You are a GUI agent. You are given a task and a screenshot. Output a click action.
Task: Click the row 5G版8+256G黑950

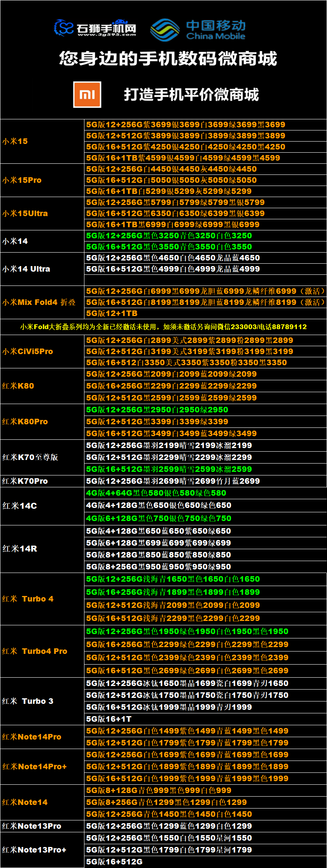coord(206,567)
